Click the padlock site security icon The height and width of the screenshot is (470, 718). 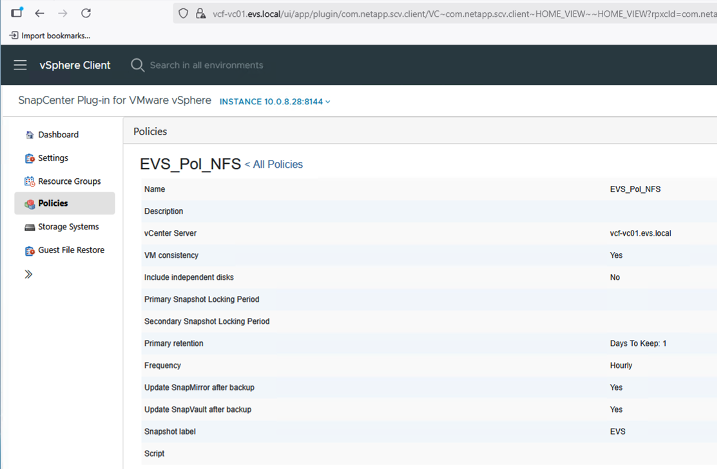(200, 14)
